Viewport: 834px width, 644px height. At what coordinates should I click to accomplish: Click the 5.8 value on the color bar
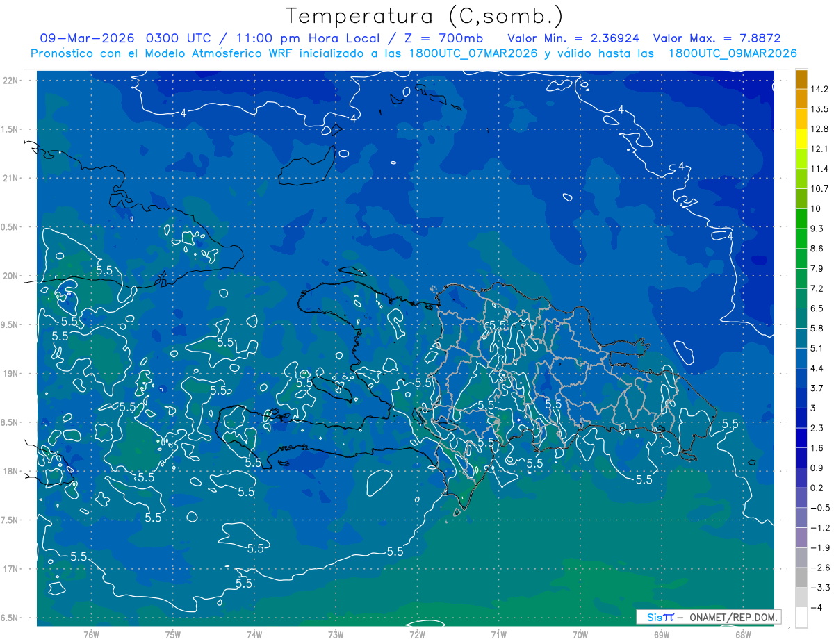(x=817, y=328)
